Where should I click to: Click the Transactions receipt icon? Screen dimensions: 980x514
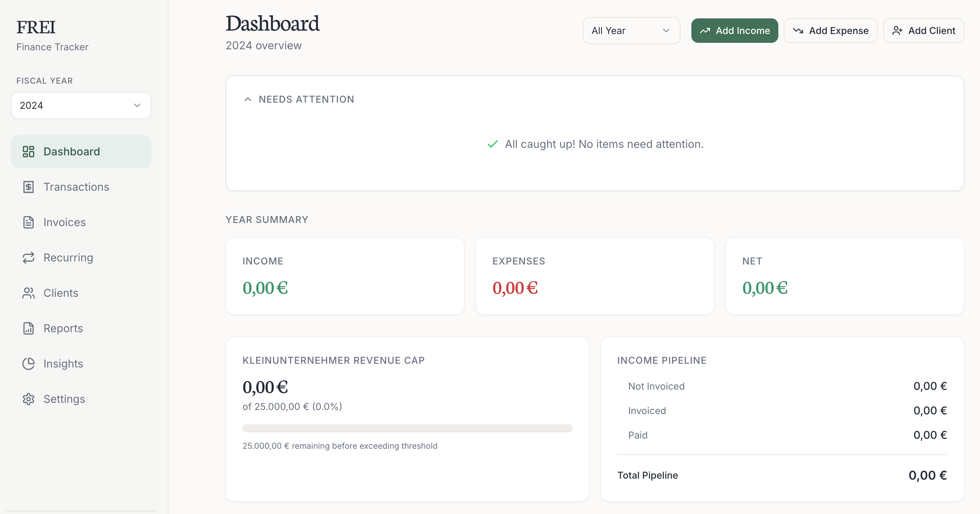tap(29, 187)
